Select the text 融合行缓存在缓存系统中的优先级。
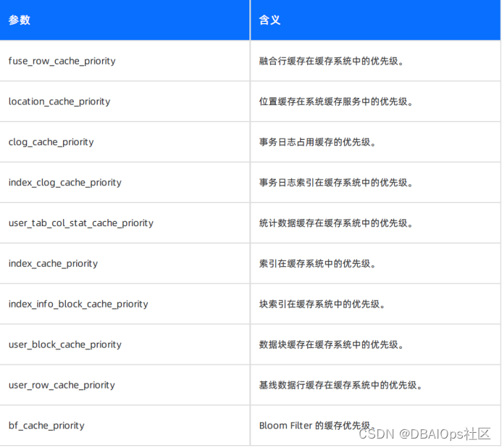This screenshot has height=448, width=502. [332, 61]
